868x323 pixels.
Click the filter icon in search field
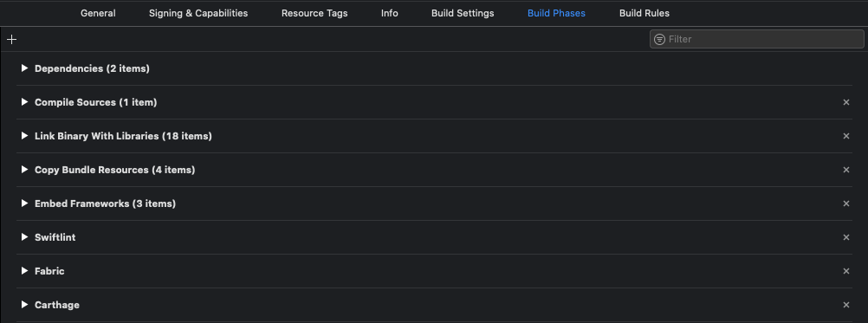[659, 39]
